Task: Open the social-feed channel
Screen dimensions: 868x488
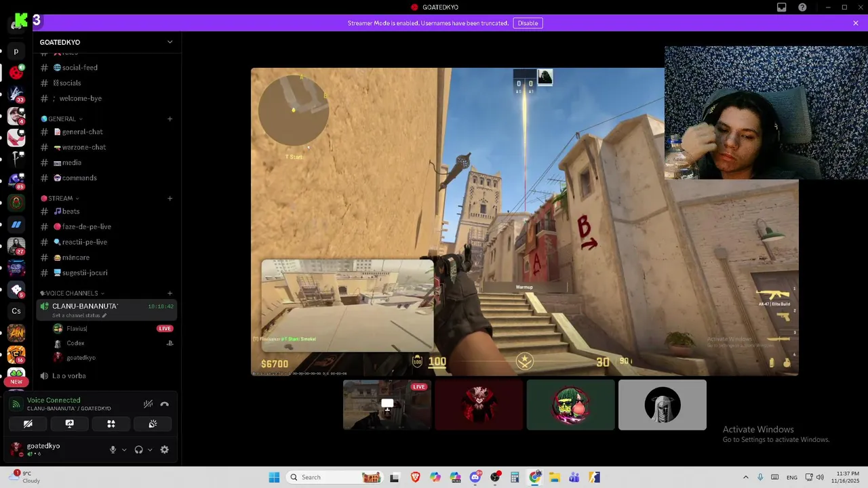Action: pyautogui.click(x=106, y=68)
